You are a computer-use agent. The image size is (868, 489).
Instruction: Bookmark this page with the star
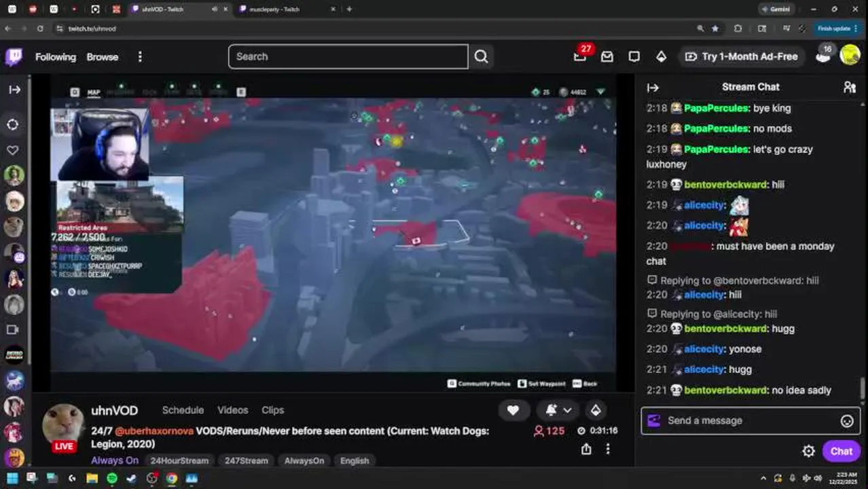(x=715, y=29)
